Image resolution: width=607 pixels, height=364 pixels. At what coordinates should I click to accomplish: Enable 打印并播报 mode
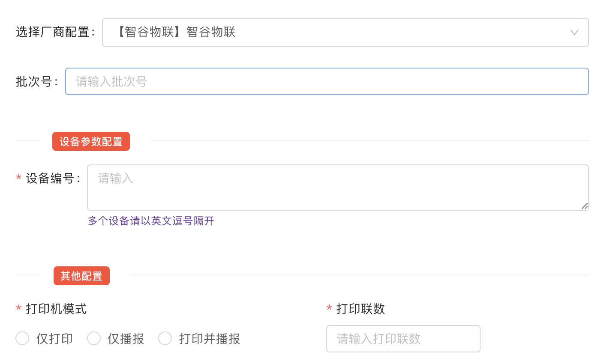tap(165, 338)
